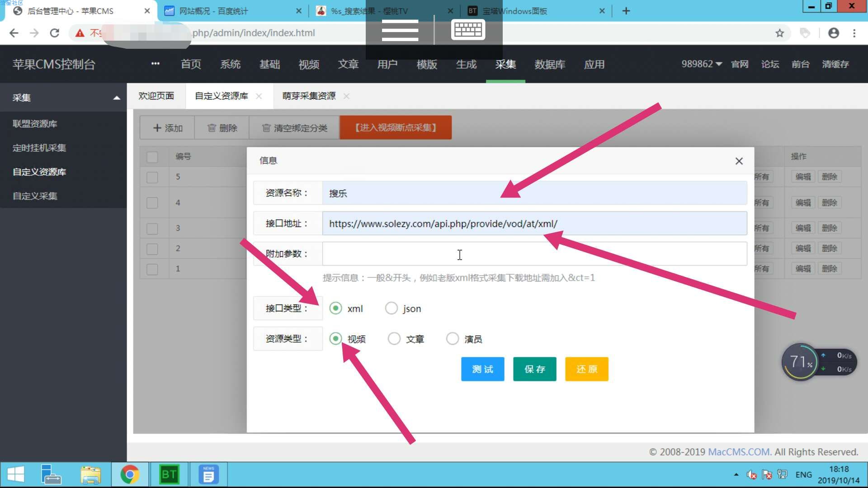Open the 系统 top navigation menu
This screenshot has width=868, height=488.
coord(230,64)
